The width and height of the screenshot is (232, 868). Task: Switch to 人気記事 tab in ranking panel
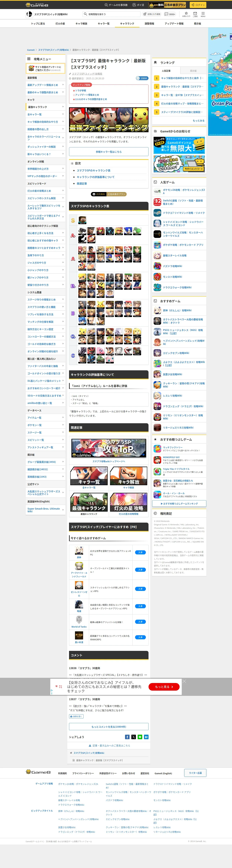tap(166, 71)
